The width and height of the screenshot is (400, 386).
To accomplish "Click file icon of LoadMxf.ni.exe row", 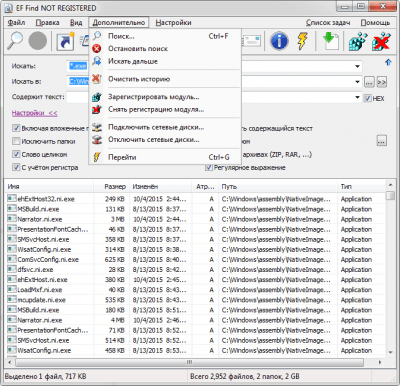I will pos(12,290).
